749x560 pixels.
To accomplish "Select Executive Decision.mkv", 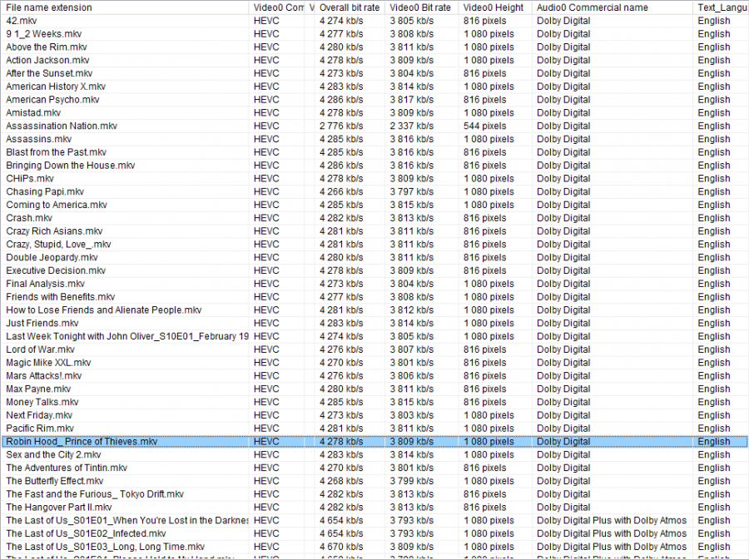I will [56, 270].
